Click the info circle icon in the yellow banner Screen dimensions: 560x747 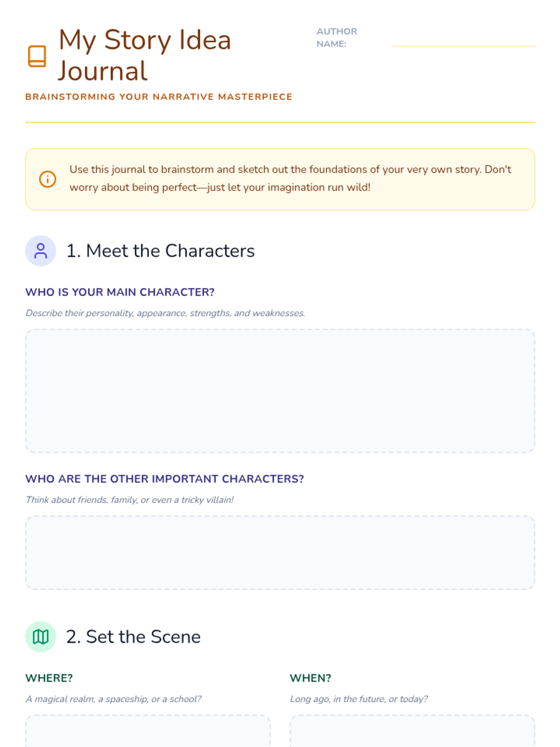tap(48, 179)
